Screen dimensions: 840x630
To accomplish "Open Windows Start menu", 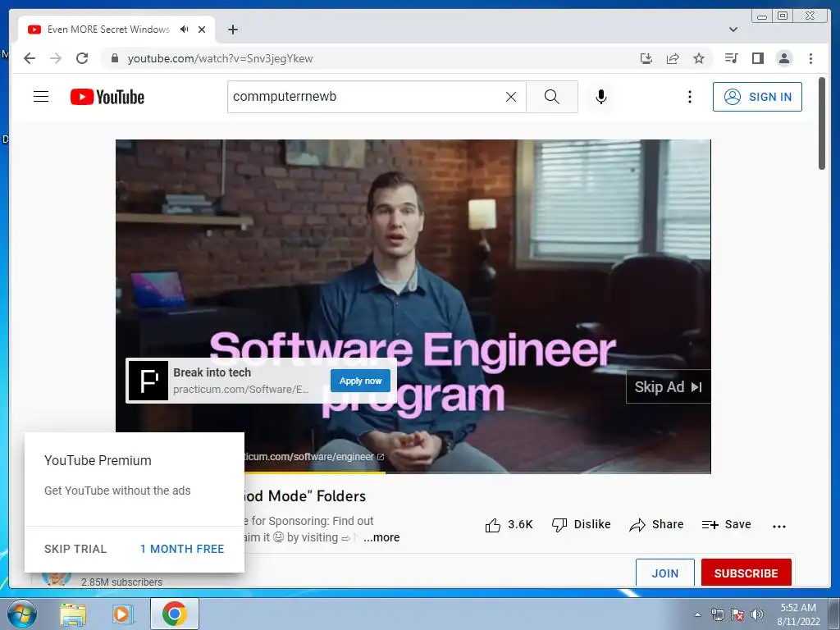I will [x=21, y=614].
